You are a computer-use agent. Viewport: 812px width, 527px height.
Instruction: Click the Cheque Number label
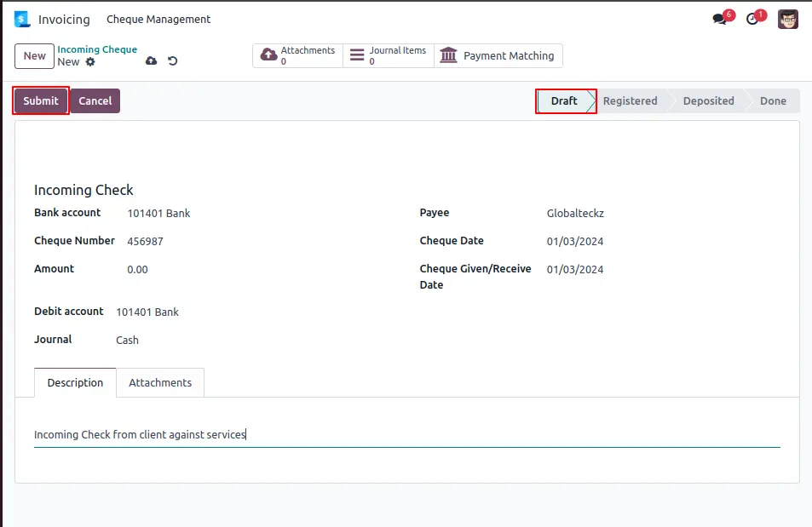(x=75, y=241)
